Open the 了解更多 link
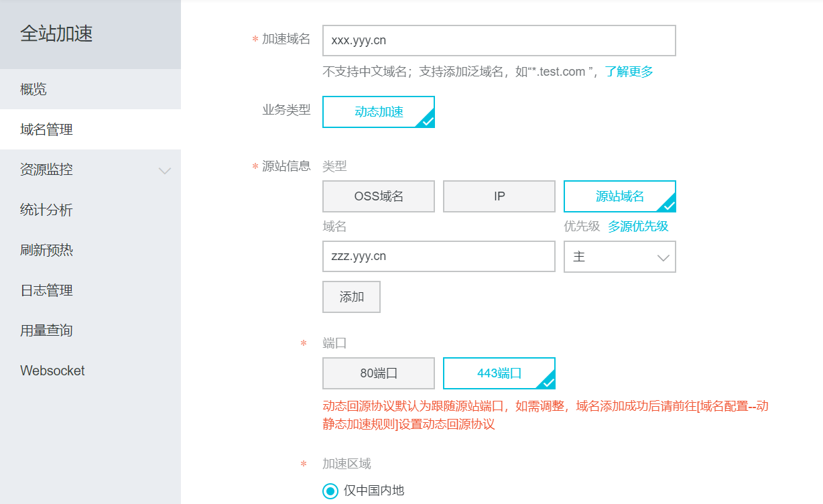 pyautogui.click(x=629, y=70)
